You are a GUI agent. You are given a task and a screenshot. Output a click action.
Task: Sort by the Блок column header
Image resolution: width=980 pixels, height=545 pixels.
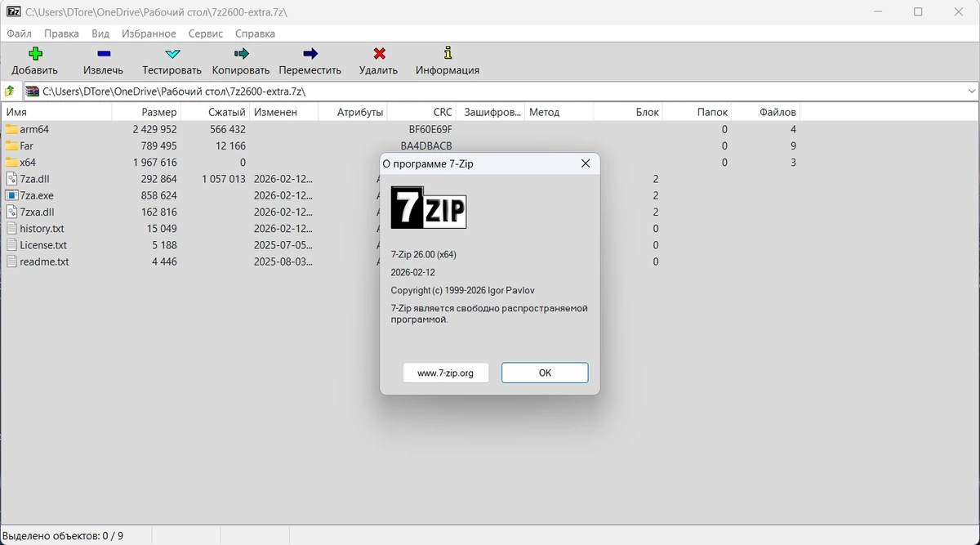[627, 112]
